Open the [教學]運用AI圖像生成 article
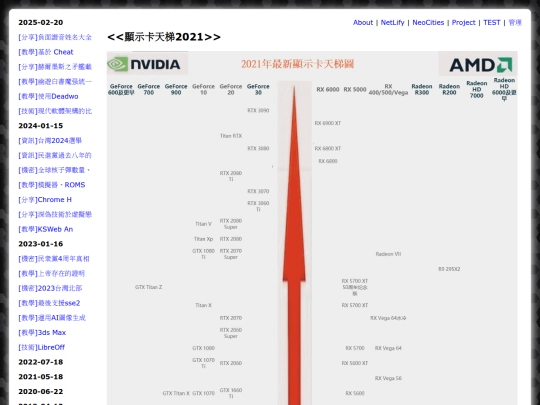 (x=52, y=318)
